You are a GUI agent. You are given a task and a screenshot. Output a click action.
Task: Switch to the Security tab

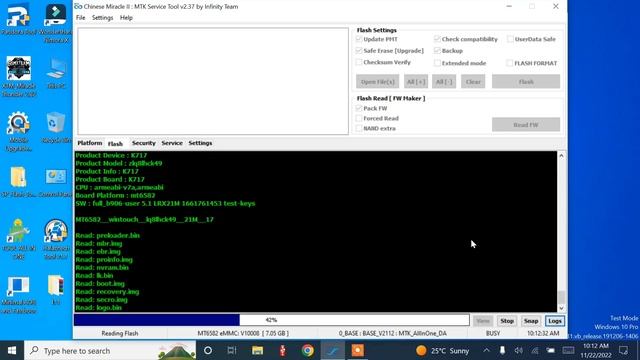[144, 143]
